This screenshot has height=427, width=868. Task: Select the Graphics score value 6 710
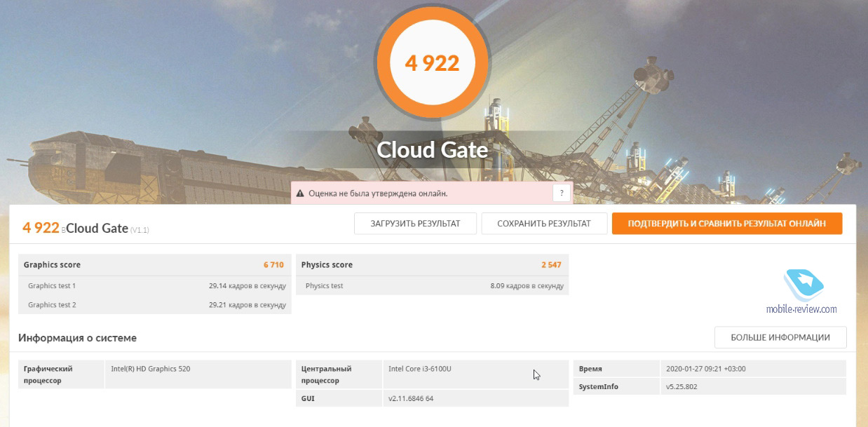point(273,265)
